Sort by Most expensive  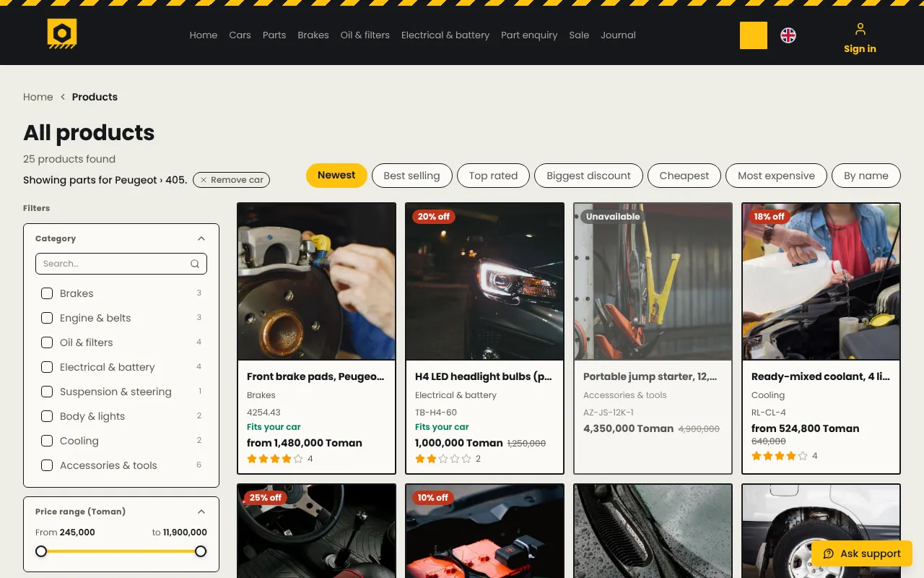click(x=776, y=176)
